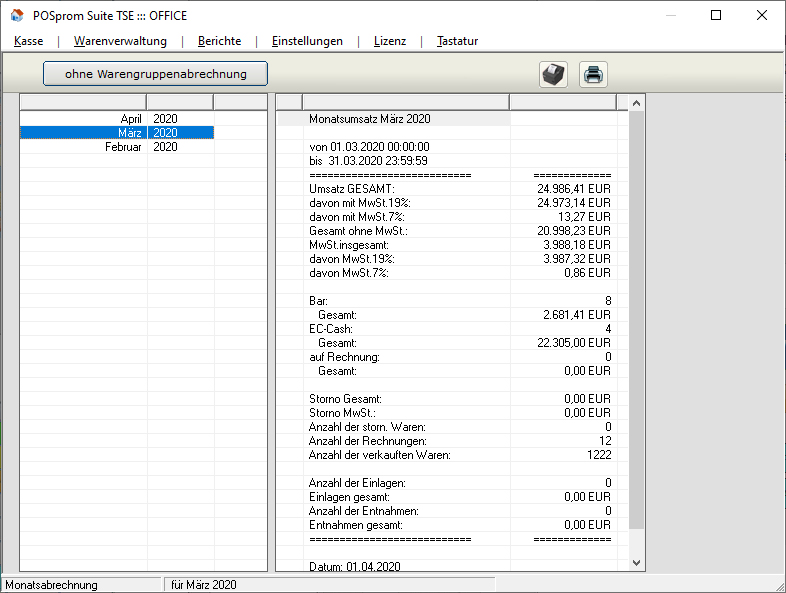Open the Kasse menu
The height and width of the screenshot is (593, 786).
29,41
